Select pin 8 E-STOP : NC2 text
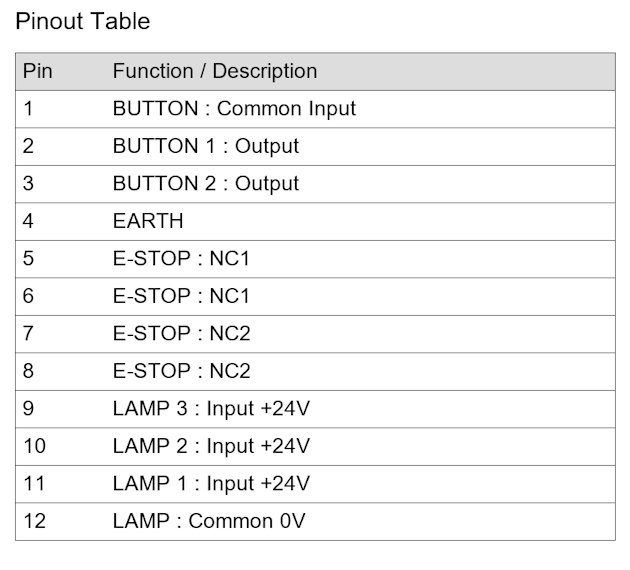Viewport: 630px width, 570px height. pyautogui.click(x=181, y=371)
